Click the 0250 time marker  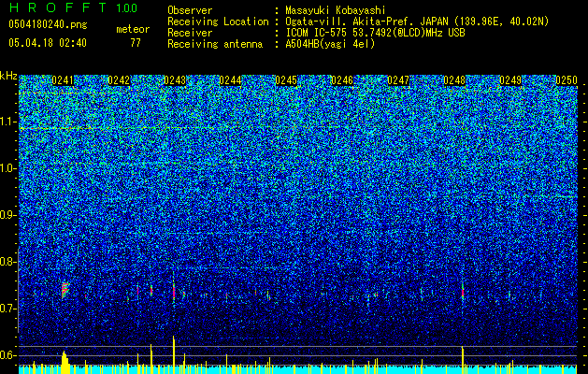[x=566, y=80]
